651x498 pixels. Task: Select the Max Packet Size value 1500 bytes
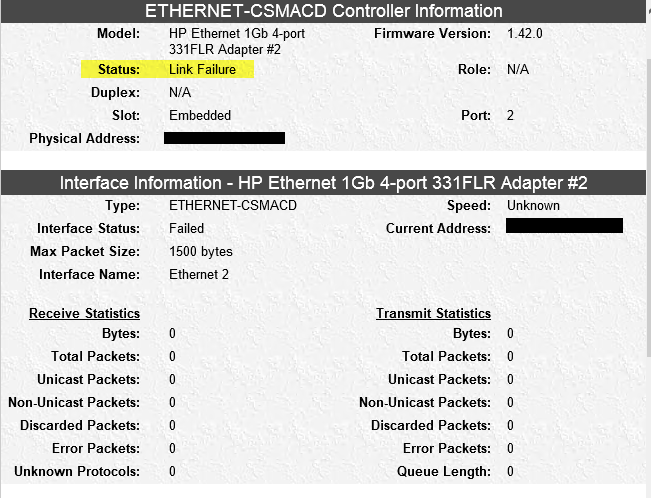click(x=201, y=251)
